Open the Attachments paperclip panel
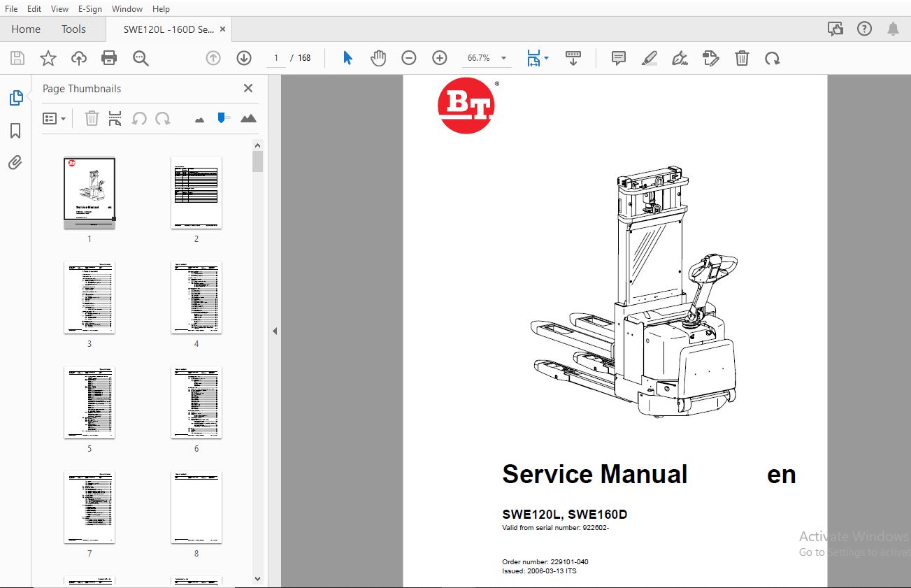 point(15,163)
